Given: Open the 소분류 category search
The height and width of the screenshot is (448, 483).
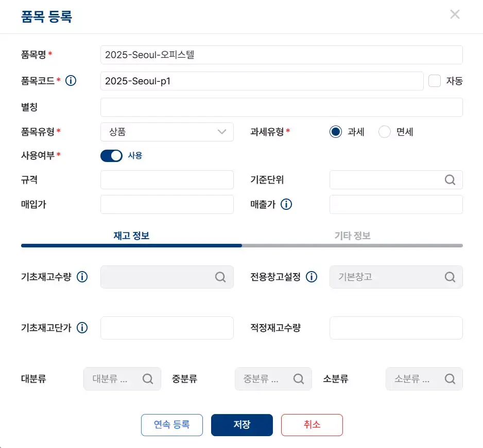Looking at the screenshot, I should click(x=450, y=379).
